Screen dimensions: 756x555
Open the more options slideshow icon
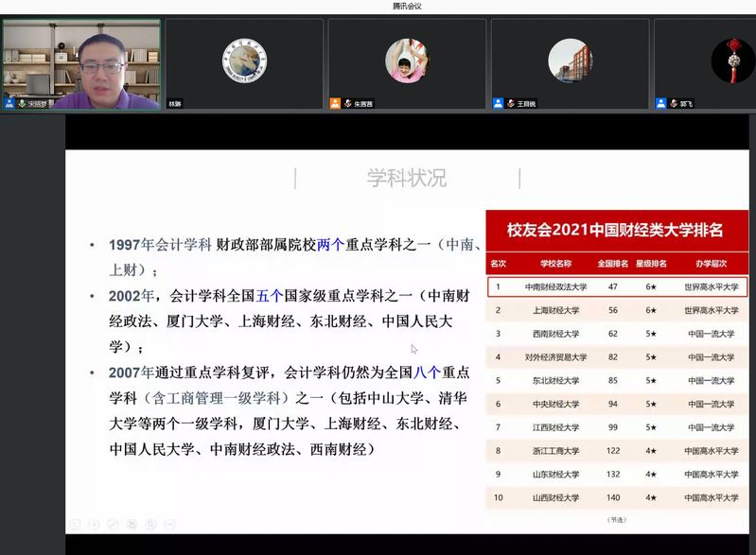click(x=169, y=524)
